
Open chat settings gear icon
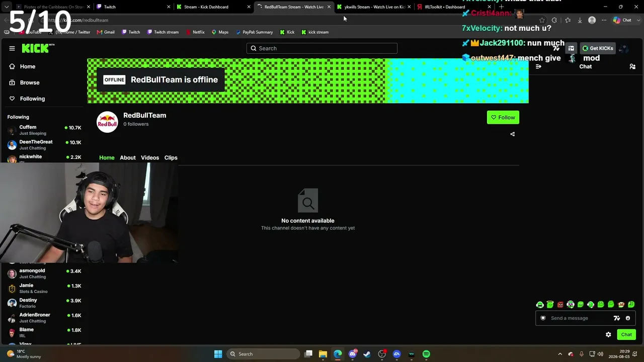608,334
